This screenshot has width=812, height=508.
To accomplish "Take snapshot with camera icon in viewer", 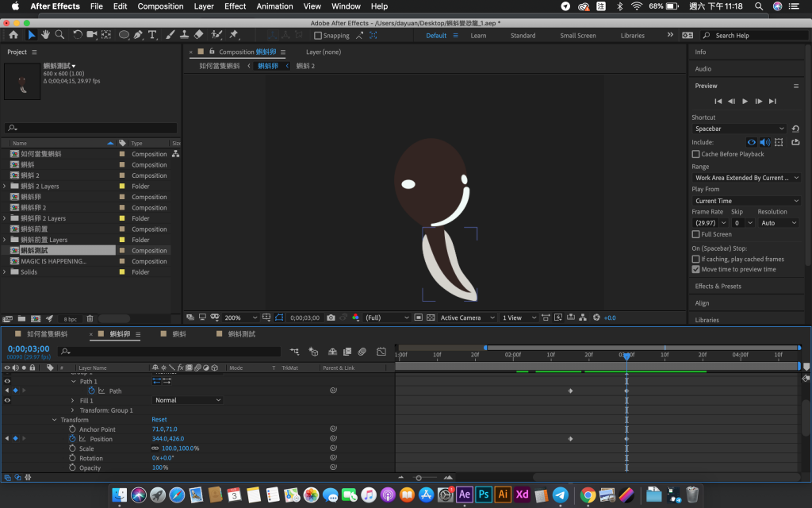I will 331,317.
